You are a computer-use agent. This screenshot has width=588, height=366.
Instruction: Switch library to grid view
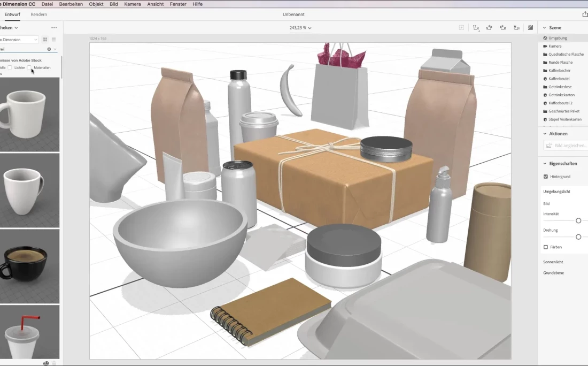(45, 40)
